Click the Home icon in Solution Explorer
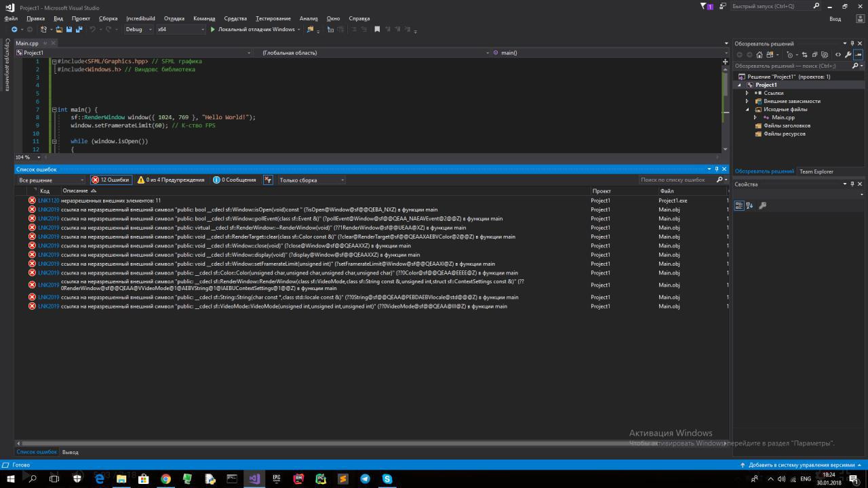The height and width of the screenshot is (488, 868). click(759, 55)
